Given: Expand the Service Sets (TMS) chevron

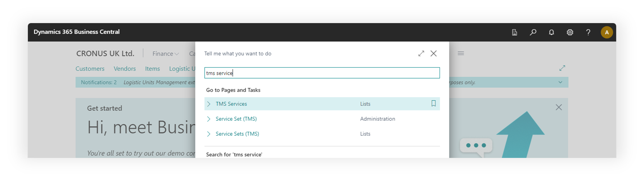Looking at the screenshot, I should point(209,134).
